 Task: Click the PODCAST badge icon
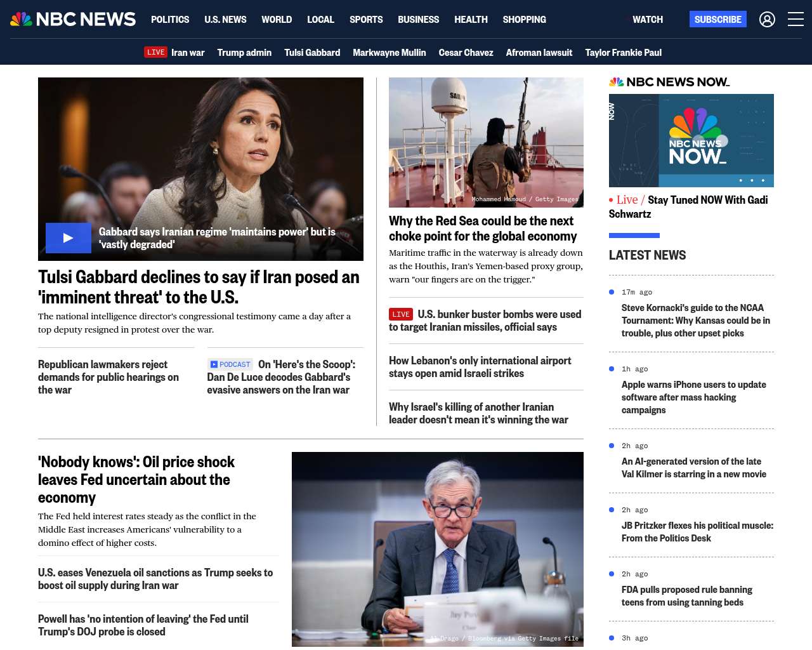click(230, 364)
